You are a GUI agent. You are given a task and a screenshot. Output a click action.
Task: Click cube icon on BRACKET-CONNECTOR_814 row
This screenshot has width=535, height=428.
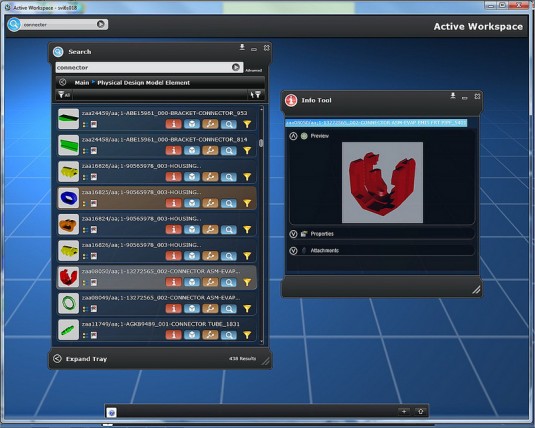pos(192,150)
